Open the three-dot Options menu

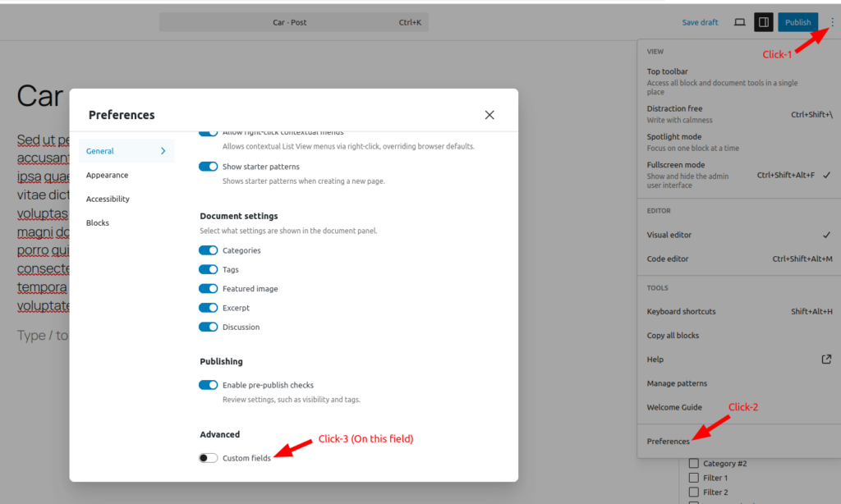coord(832,22)
